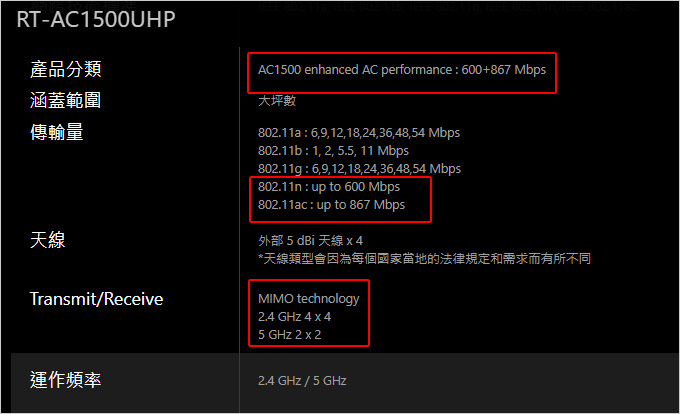Click the 大坪數 coverage value
The image size is (680, 414).
(x=277, y=101)
